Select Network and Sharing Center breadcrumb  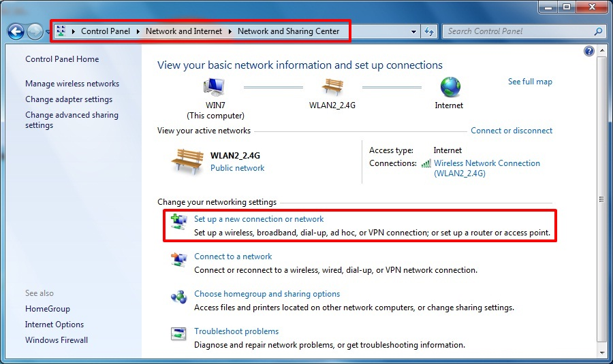[289, 31]
